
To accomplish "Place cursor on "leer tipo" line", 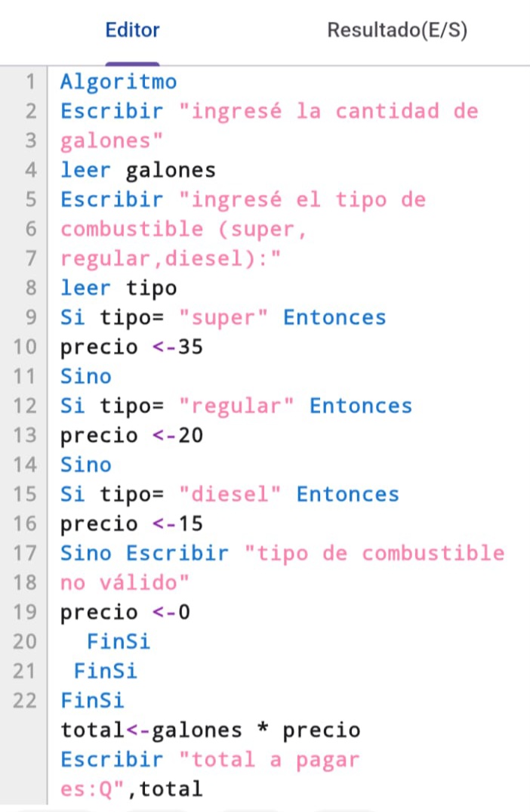I will click(119, 288).
